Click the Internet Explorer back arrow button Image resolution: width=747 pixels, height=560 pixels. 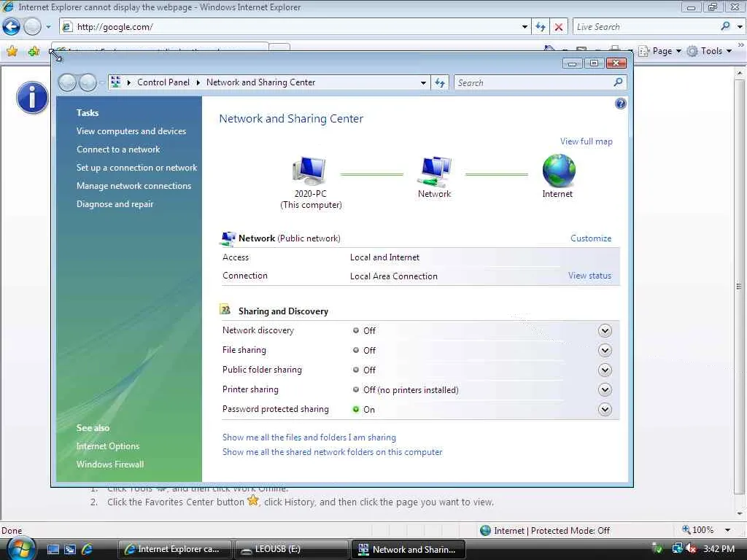click(x=12, y=27)
